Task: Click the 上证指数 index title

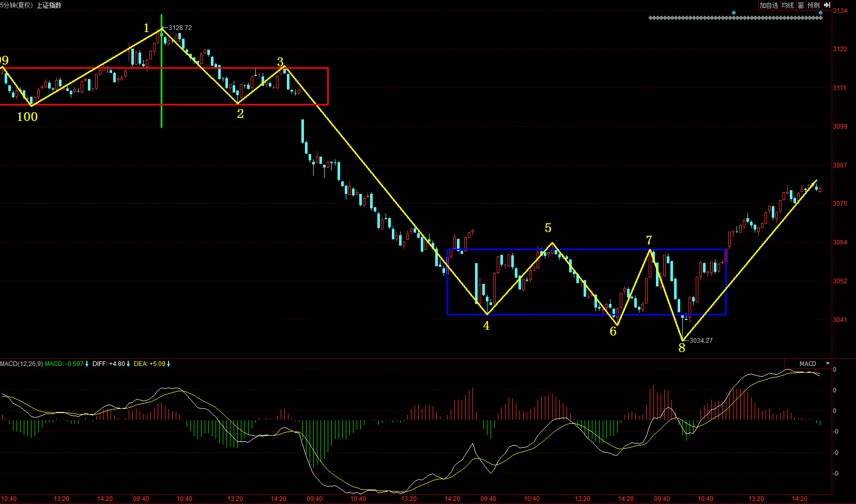Action: coord(49,5)
